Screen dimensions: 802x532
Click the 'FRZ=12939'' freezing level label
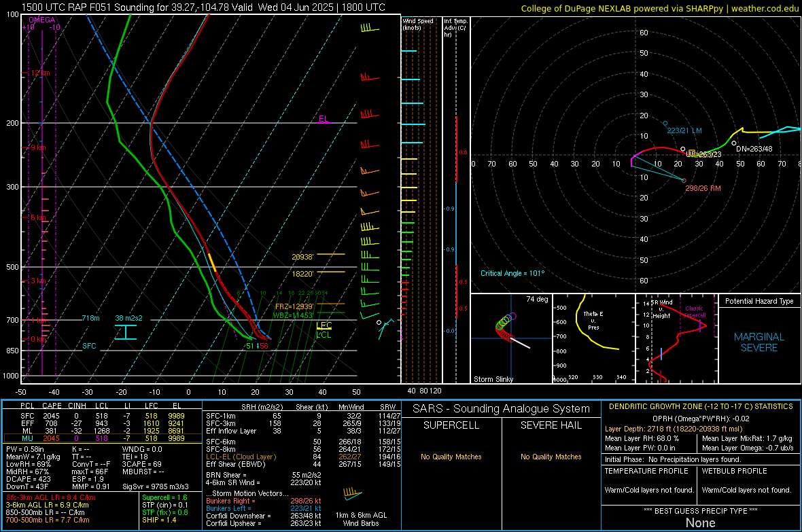[x=294, y=307]
